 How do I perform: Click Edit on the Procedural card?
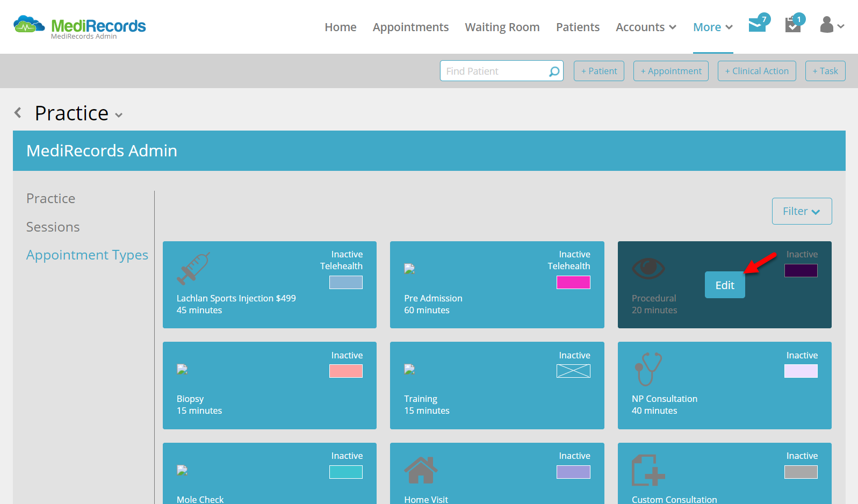(725, 285)
